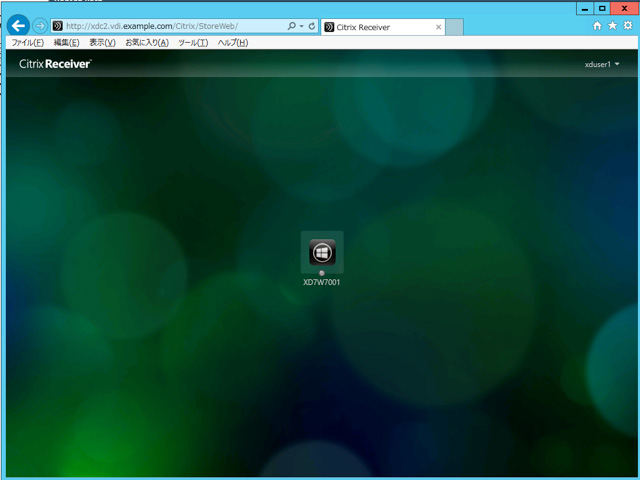Open the ツール(T) menu

pos(193,42)
